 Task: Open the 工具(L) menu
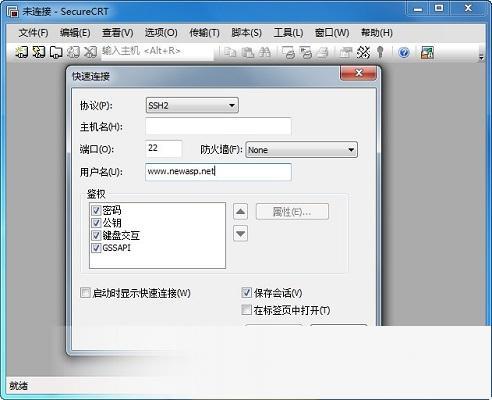point(288,33)
